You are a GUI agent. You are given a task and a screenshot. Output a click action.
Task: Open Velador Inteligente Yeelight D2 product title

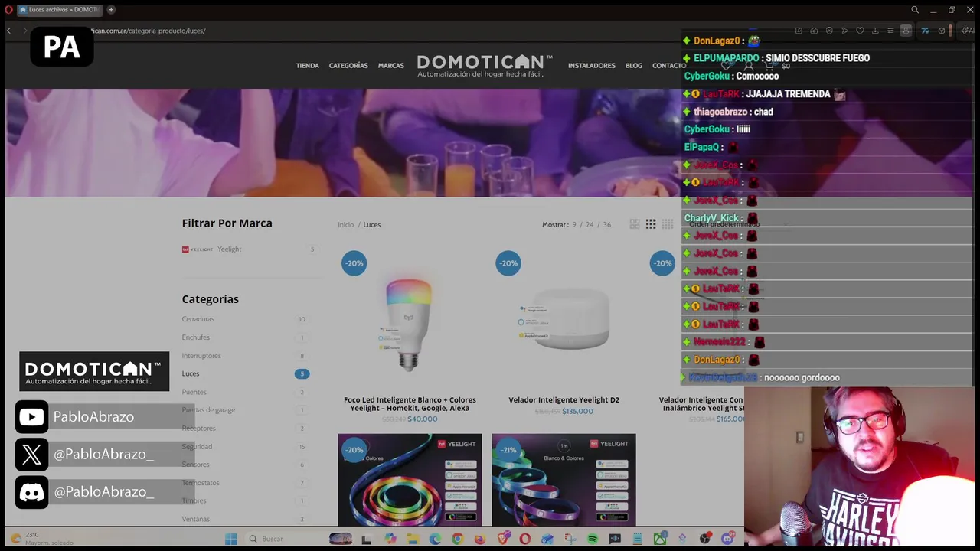pyautogui.click(x=563, y=400)
